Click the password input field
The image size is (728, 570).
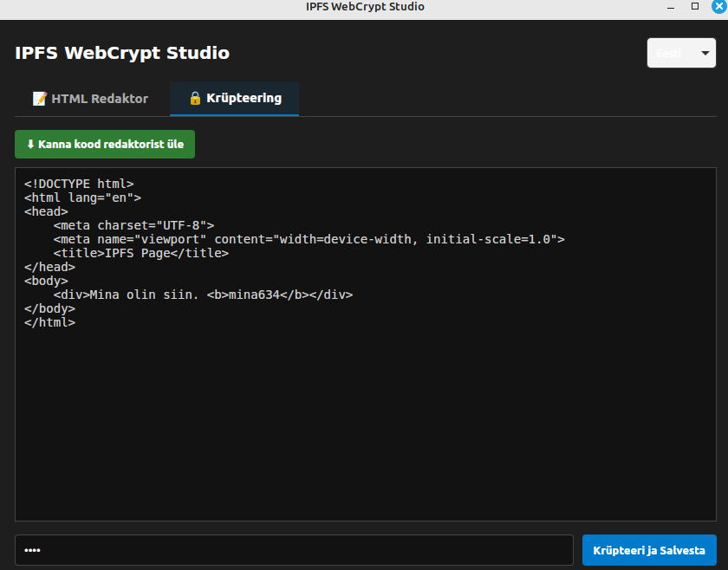tap(295, 550)
